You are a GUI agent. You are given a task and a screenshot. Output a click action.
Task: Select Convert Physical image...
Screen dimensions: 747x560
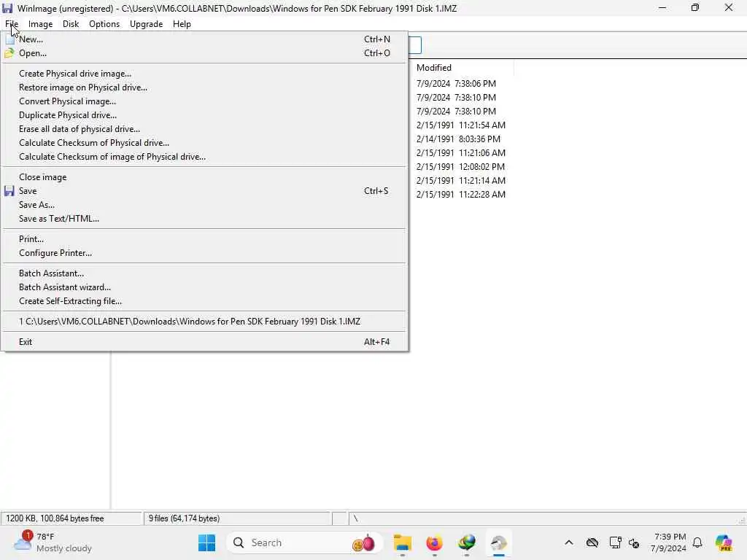[x=205, y=101]
